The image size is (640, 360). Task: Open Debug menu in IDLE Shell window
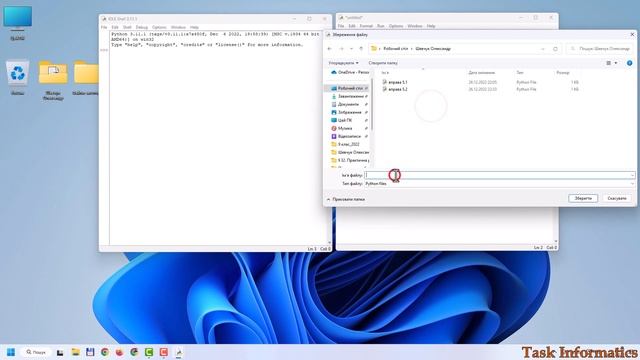(x=142, y=27)
